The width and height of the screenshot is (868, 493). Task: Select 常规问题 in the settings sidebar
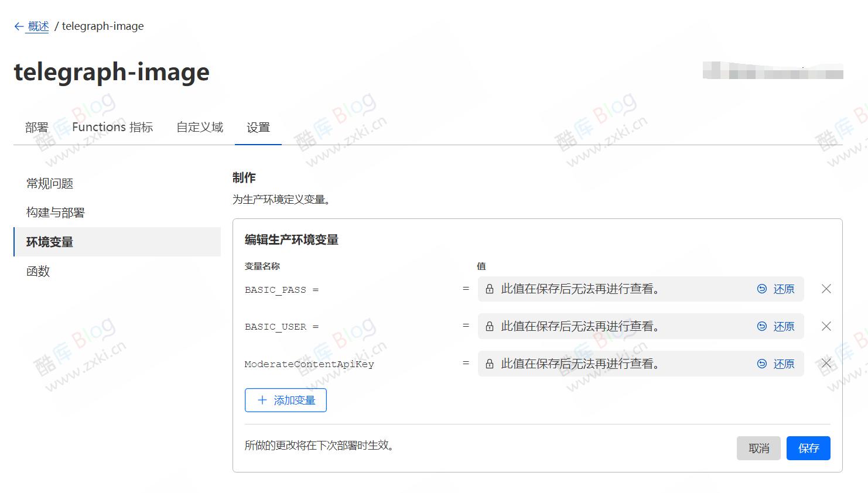click(49, 183)
